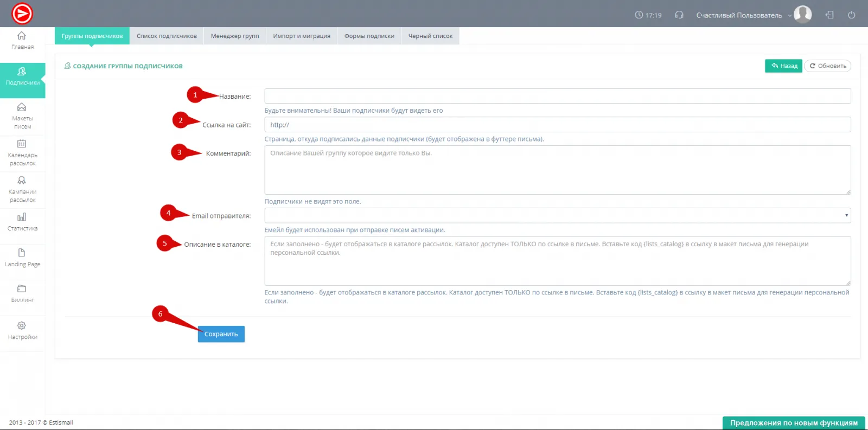Expand the Email отправителя dropdown
The width and height of the screenshot is (868, 430).
(557, 215)
